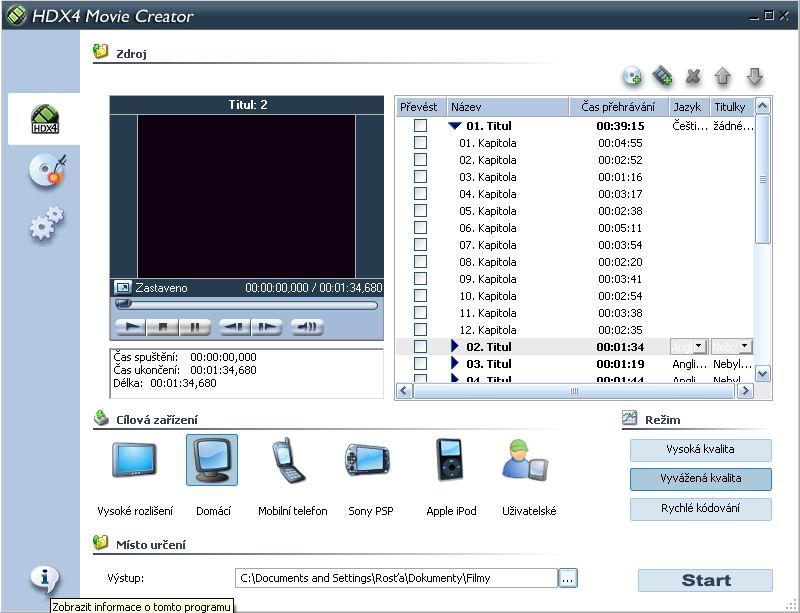Choose the Mobilní telefon device icon
This screenshot has width=800, height=613.
(x=288, y=460)
